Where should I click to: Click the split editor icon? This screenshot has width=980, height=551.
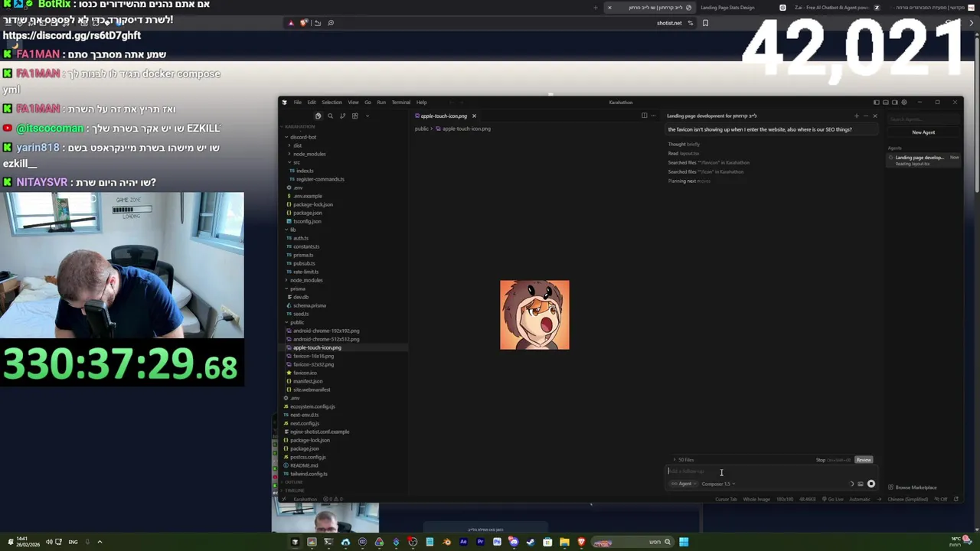pyautogui.click(x=644, y=116)
